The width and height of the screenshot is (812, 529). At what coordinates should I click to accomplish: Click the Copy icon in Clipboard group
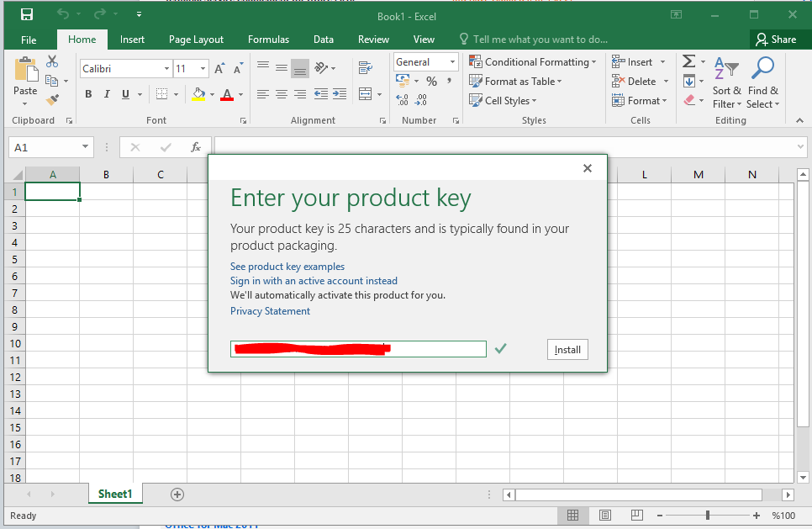pyautogui.click(x=51, y=81)
